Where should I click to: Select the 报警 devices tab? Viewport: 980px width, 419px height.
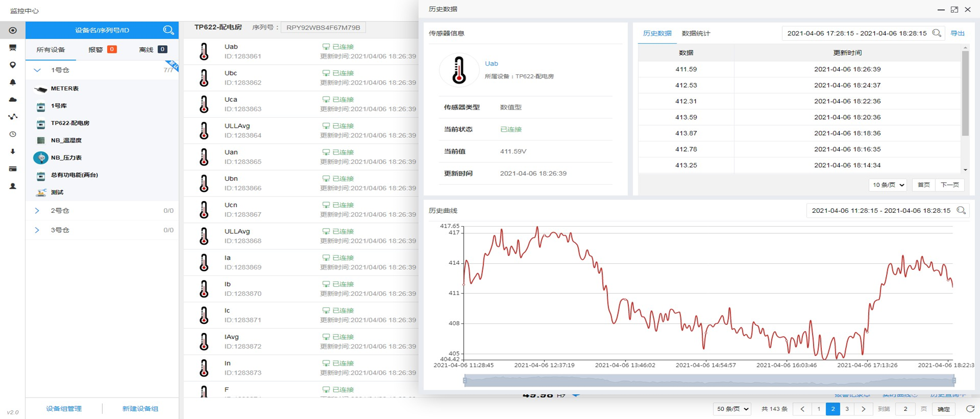(102, 49)
